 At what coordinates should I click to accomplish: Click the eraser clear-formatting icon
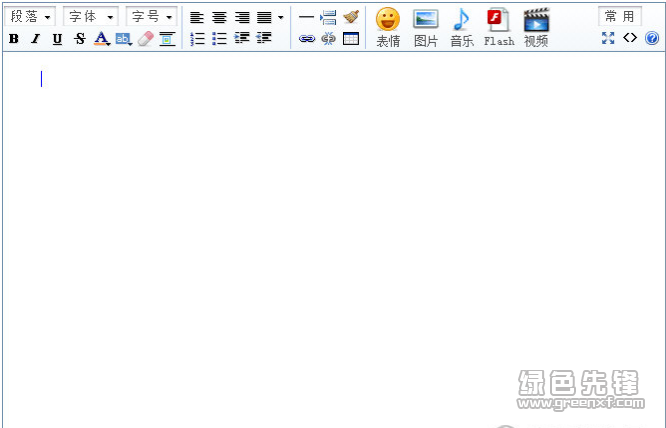[145, 39]
